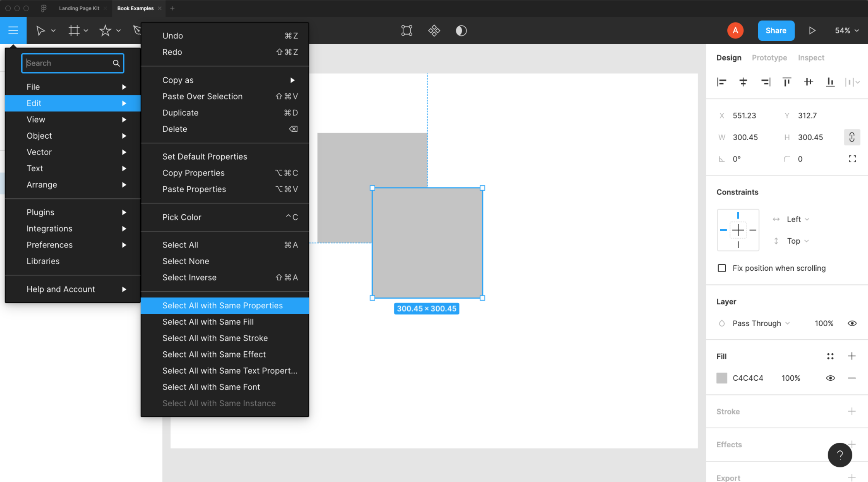
Task: Toggle layer visibility in Pass Through
Action: click(853, 323)
